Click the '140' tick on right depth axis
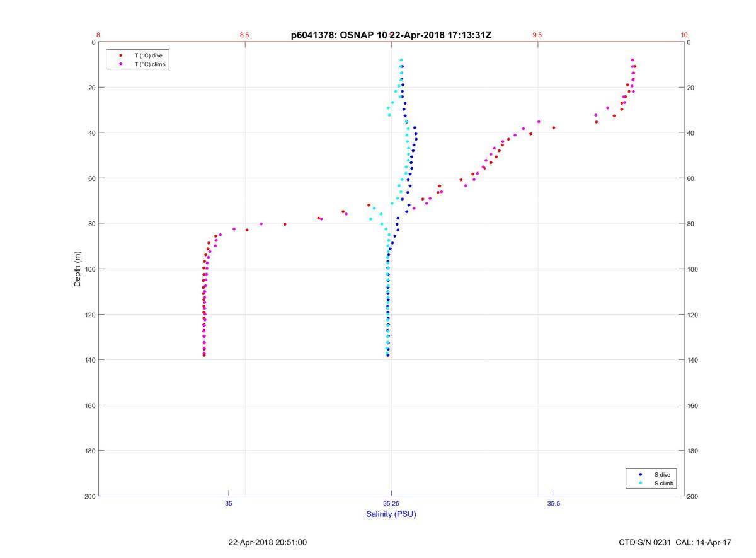 [693, 360]
